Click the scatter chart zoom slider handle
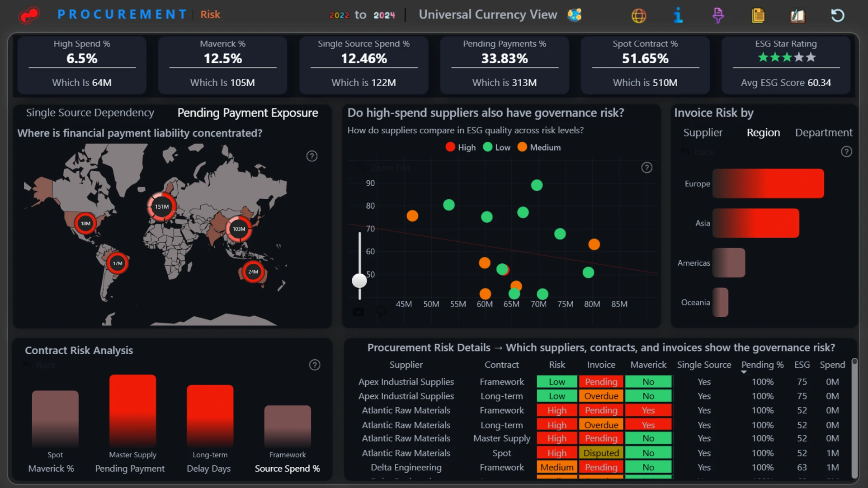 [359, 281]
